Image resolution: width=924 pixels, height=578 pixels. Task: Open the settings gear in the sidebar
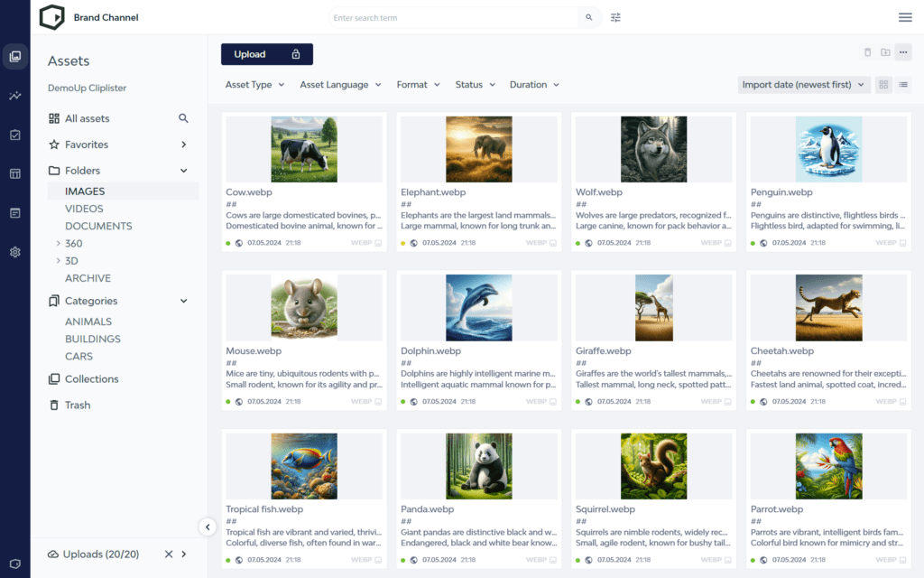[14, 252]
